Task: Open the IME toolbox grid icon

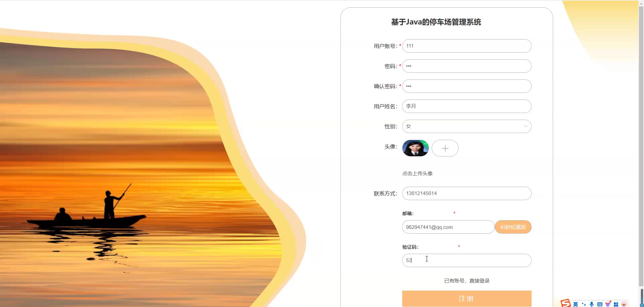Action: tap(616, 304)
